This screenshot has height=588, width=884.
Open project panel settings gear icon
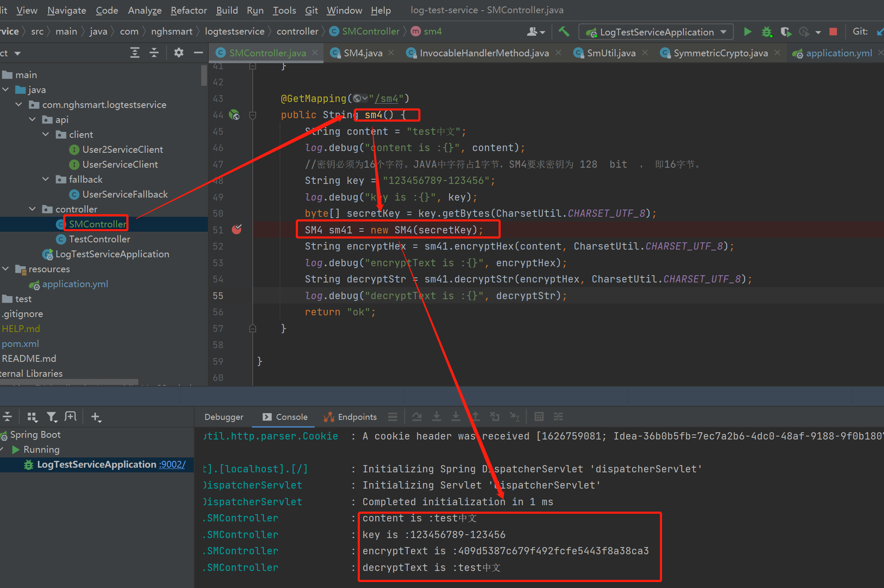tap(178, 53)
